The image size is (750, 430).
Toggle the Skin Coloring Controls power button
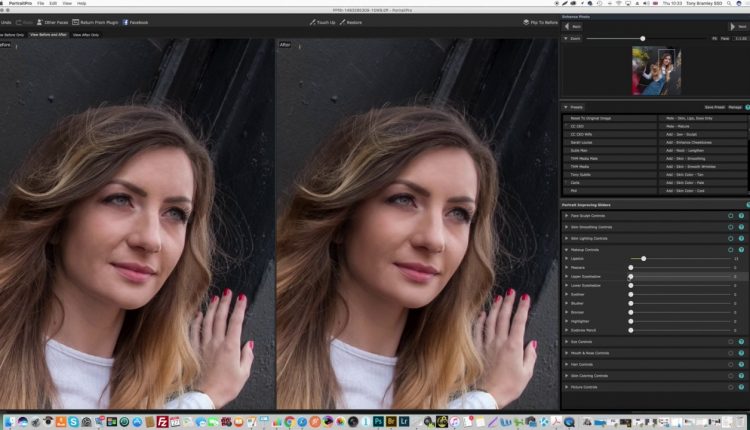click(x=730, y=375)
